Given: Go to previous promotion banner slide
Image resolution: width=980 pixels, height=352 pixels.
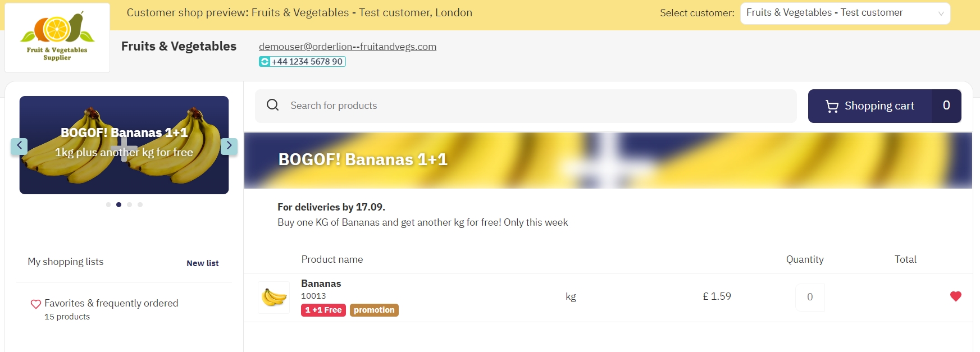Looking at the screenshot, I should (19, 146).
